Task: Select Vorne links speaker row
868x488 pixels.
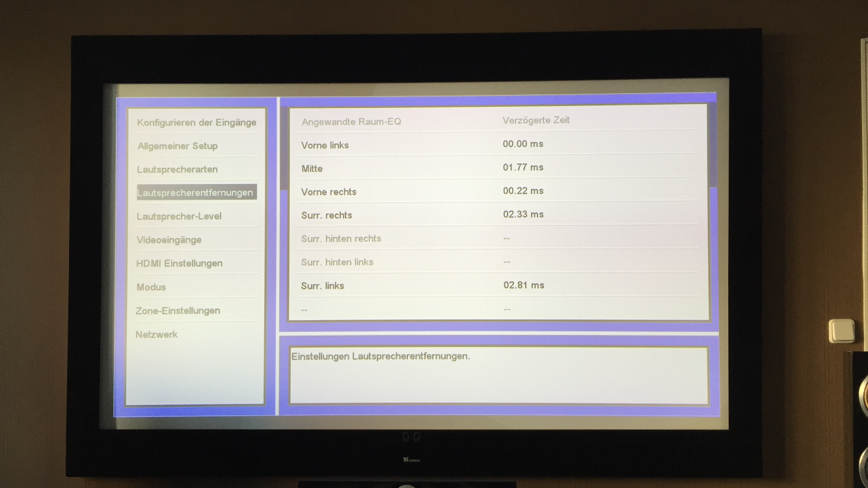Action: tap(325, 145)
